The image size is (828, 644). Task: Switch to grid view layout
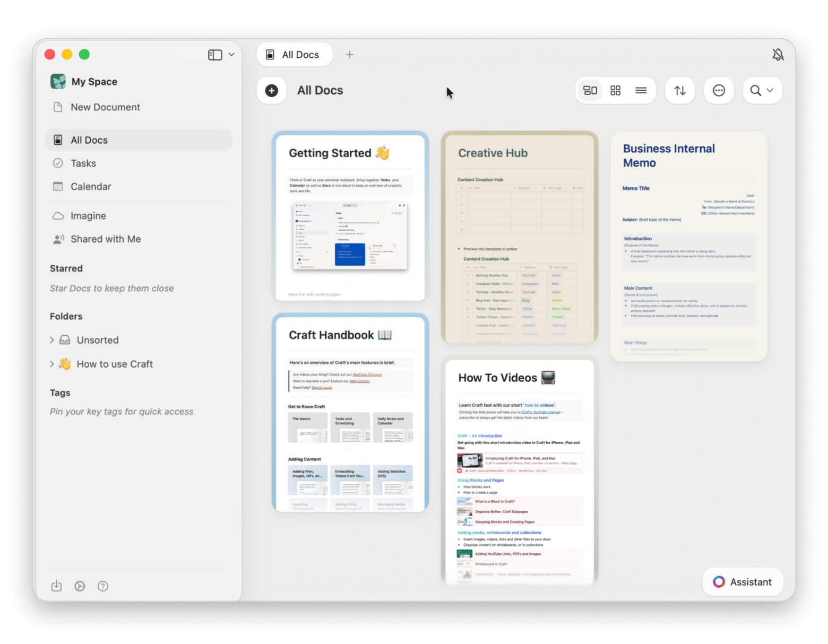point(616,91)
